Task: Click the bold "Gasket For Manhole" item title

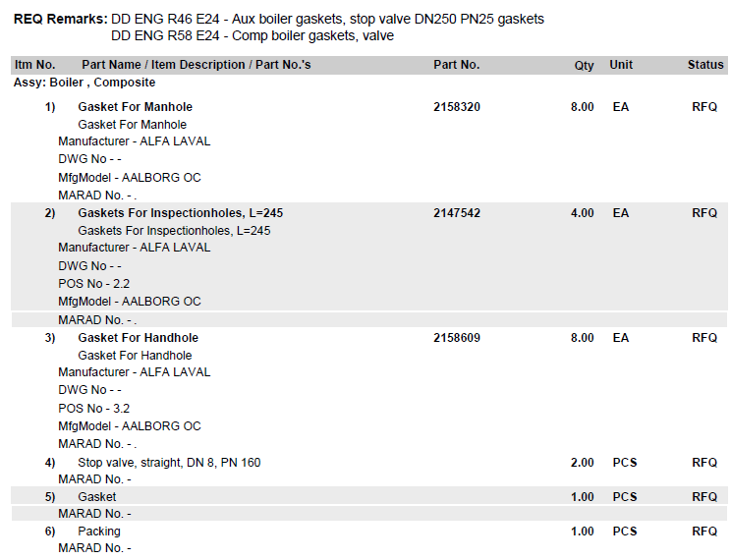Action: click(135, 107)
